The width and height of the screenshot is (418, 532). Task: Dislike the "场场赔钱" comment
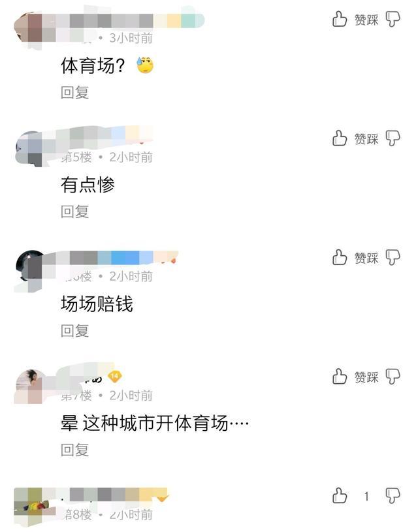tap(393, 258)
